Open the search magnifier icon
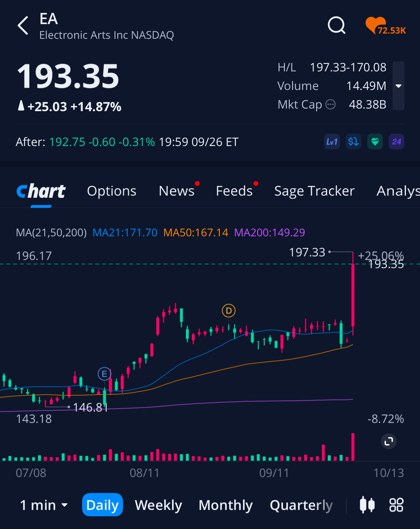This screenshot has height=529, width=420. tap(336, 25)
